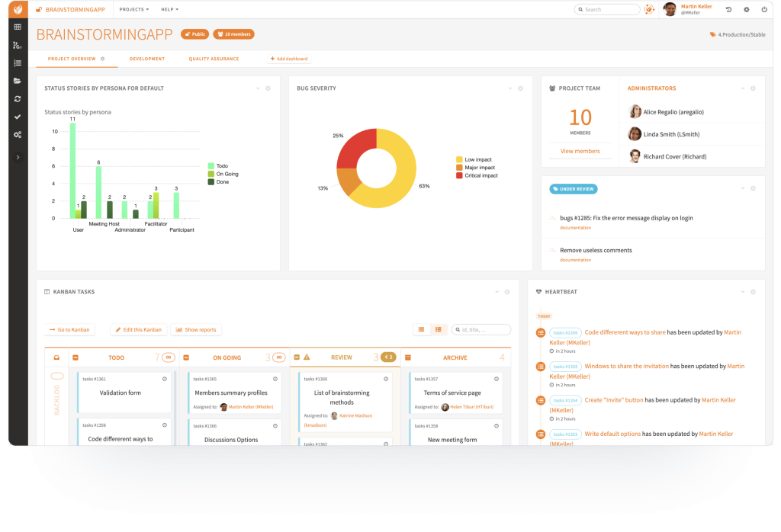Click the Go to Kanban button

pyautogui.click(x=69, y=329)
